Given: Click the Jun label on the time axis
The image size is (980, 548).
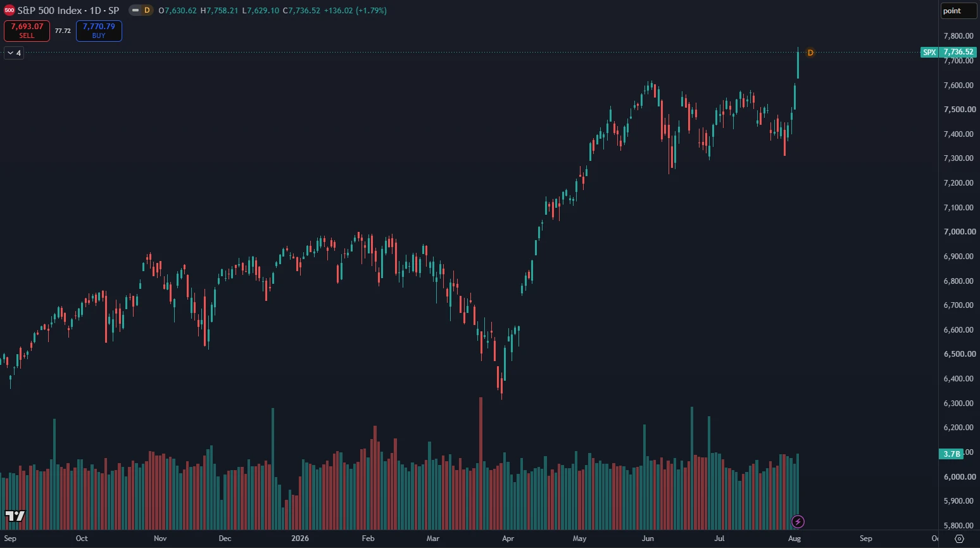Looking at the screenshot, I should click(648, 538).
